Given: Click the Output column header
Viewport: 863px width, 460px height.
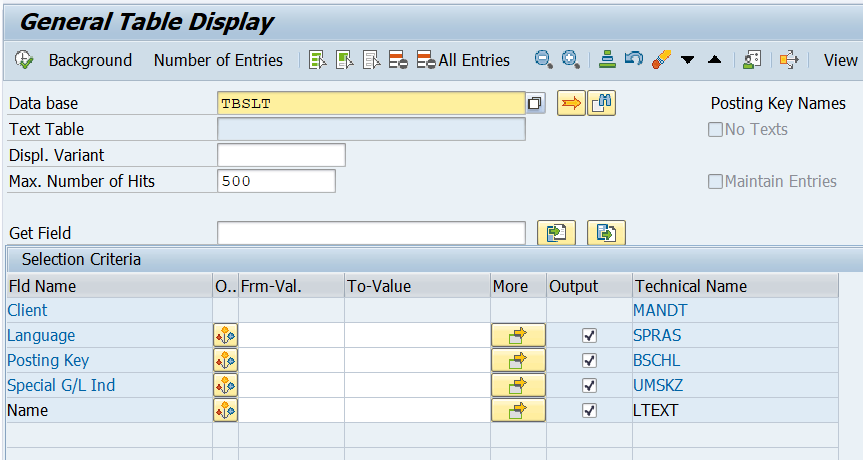Looking at the screenshot, I should tap(589, 286).
